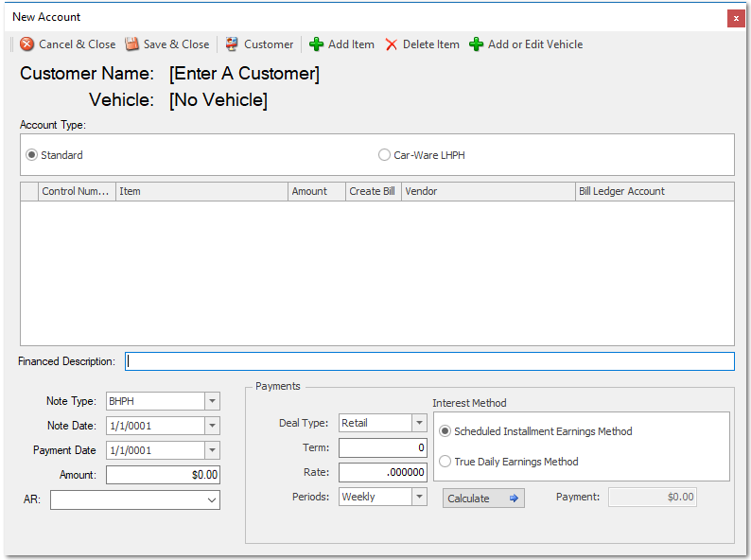The image size is (751, 560).
Task: Close the New Account window
Action: coord(736,18)
